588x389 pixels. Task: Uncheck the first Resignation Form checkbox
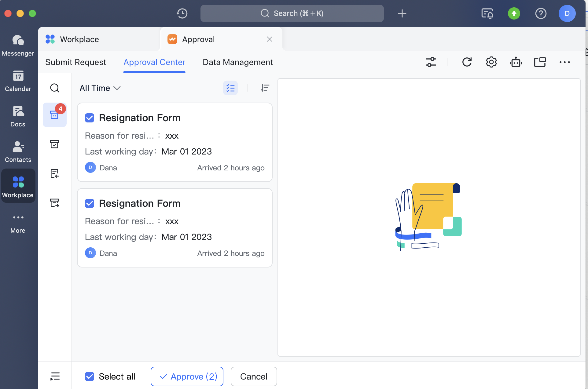[x=90, y=118]
